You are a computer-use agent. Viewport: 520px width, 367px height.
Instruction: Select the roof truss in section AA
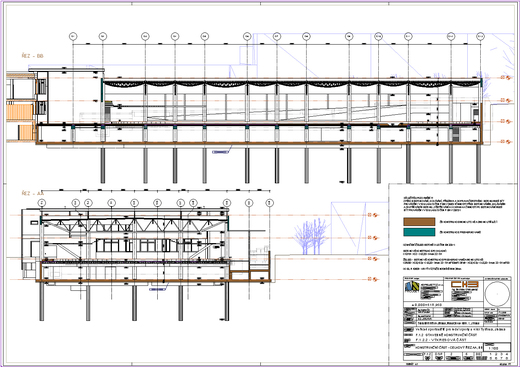(134, 226)
